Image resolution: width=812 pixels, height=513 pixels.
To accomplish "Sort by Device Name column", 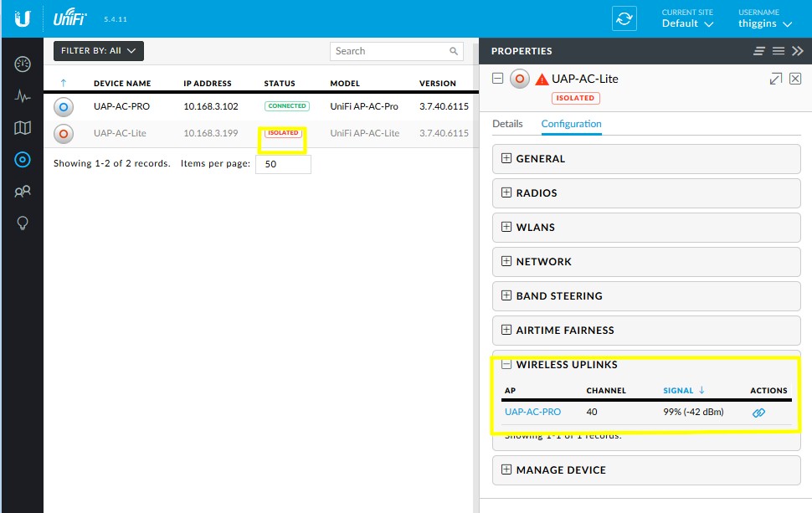I will pos(122,84).
